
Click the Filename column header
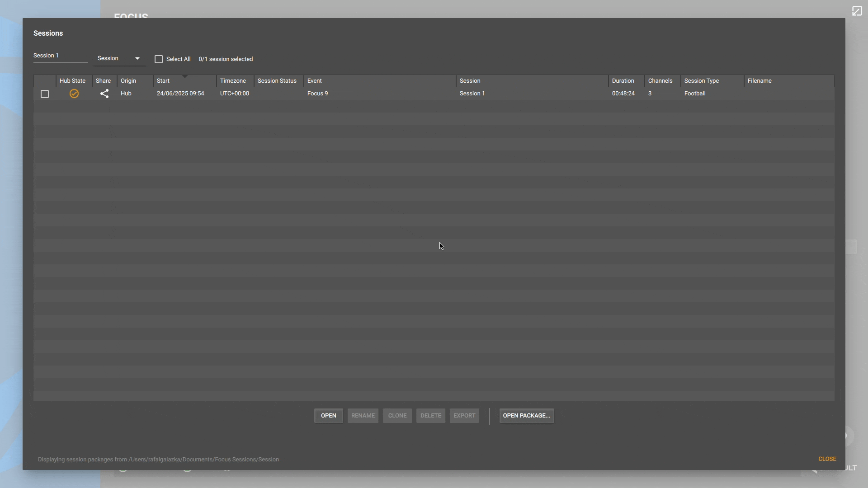click(x=789, y=81)
